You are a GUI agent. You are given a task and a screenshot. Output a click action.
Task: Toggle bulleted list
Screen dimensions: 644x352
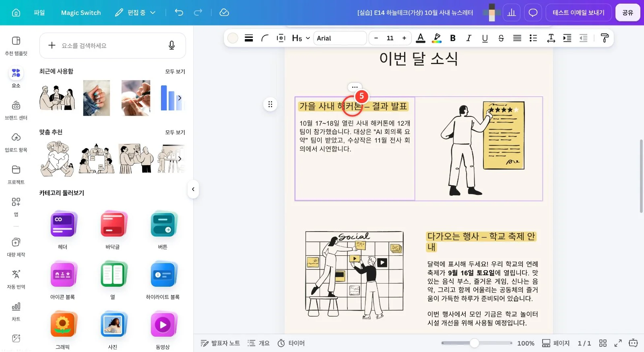pos(533,38)
